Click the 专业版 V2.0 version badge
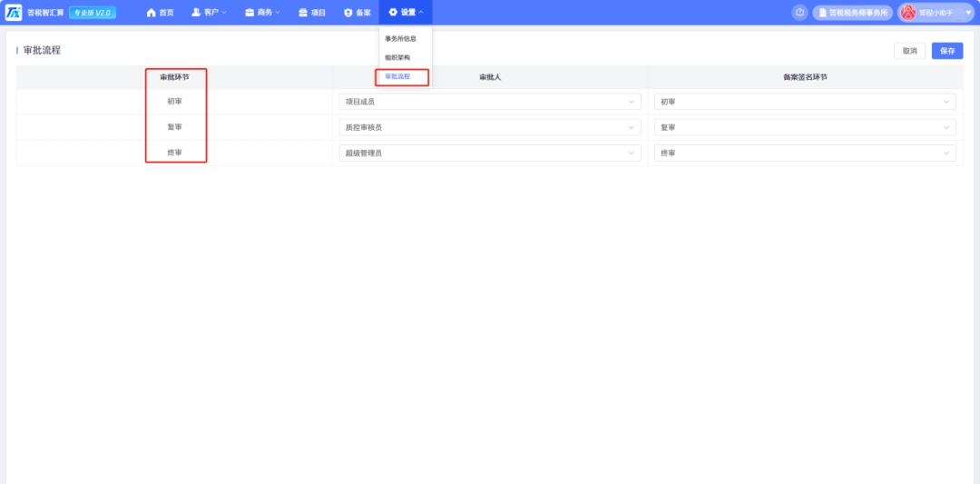This screenshot has width=980, height=484. 93,13
